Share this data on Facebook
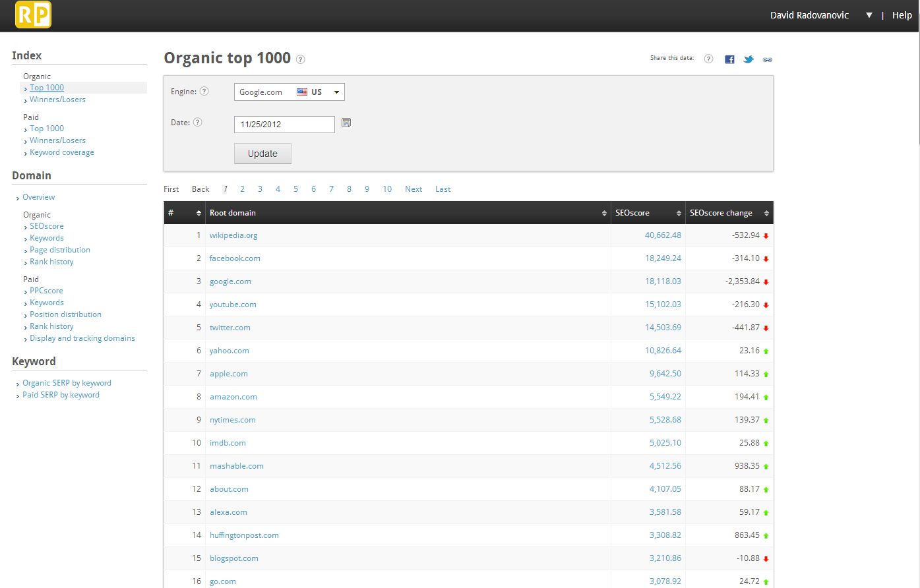This screenshot has height=588, width=920. click(x=729, y=59)
